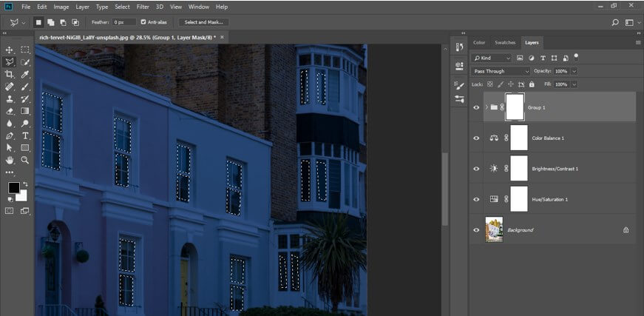Select the Pen tool

[9, 135]
